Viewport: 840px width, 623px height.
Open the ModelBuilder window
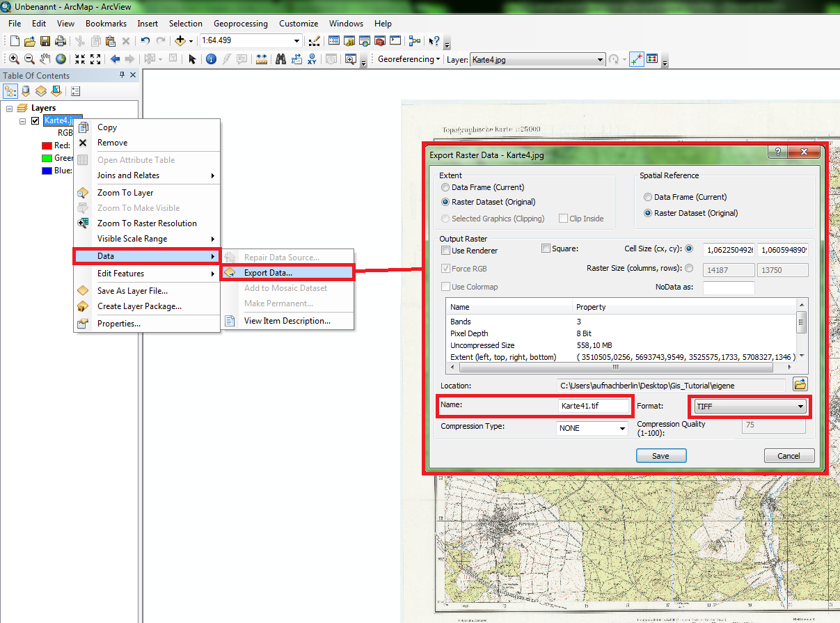pos(415,41)
